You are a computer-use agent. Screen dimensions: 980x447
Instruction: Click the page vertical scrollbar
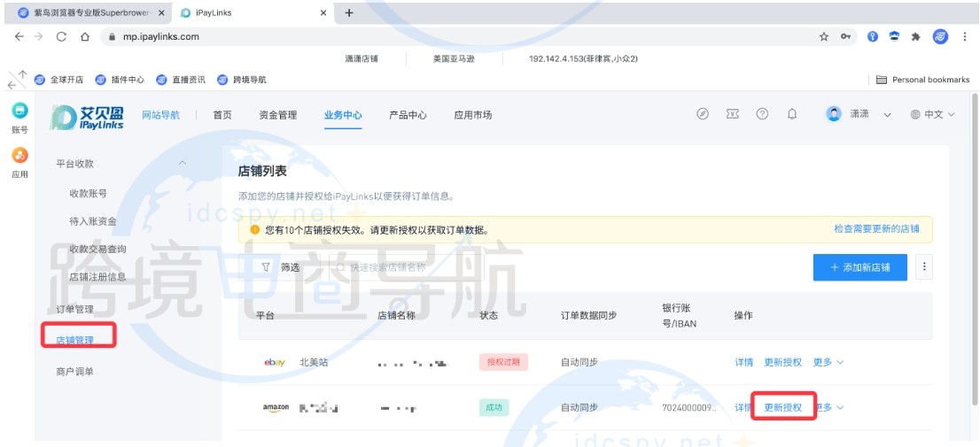pos(974,250)
